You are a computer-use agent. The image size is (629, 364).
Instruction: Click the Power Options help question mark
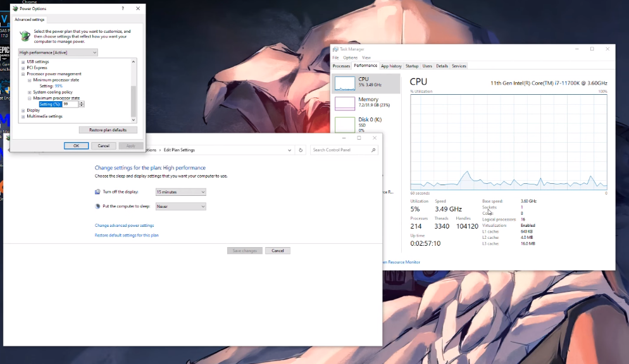coord(123,8)
